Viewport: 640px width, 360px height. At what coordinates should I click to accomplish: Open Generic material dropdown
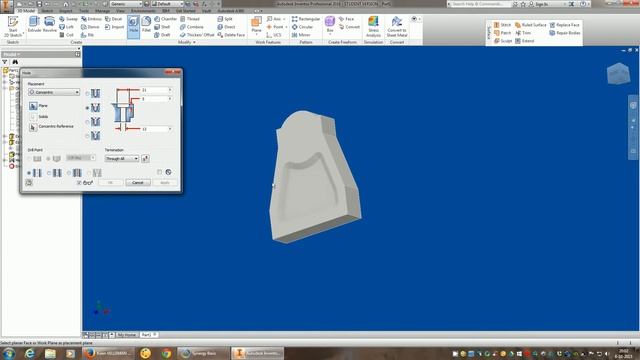pyautogui.click(x=126, y=4)
